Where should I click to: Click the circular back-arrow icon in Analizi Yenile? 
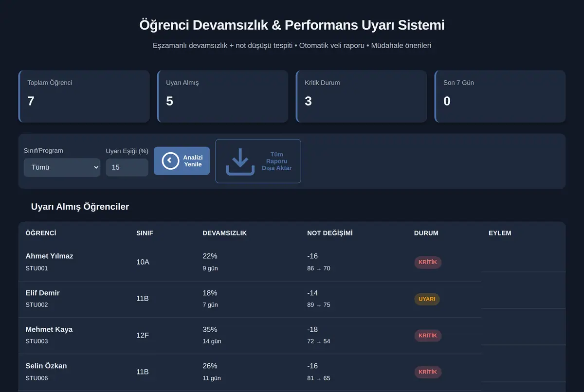(170, 161)
